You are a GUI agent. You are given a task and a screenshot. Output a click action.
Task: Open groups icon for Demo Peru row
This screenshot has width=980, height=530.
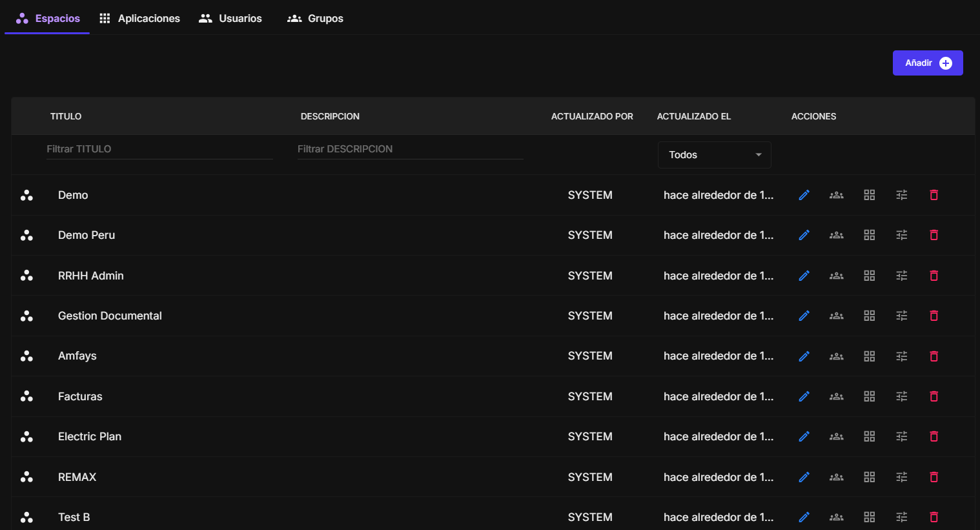click(837, 235)
